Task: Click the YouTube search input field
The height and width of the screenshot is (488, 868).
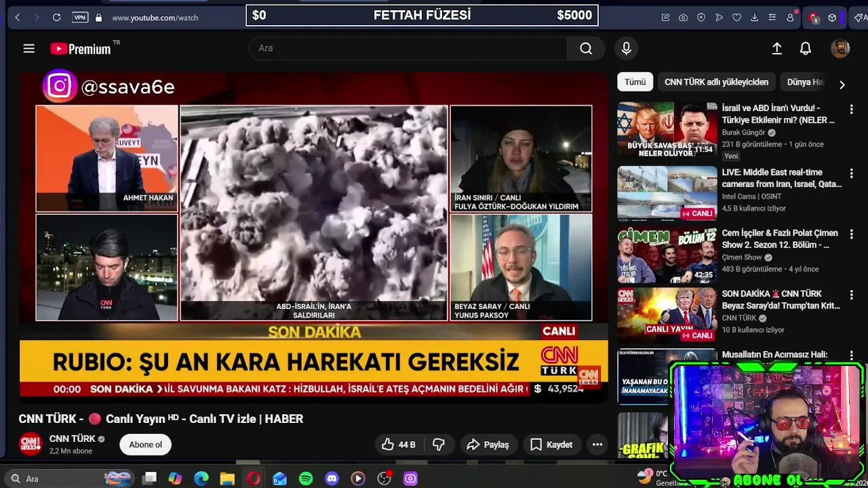Action: click(408, 49)
